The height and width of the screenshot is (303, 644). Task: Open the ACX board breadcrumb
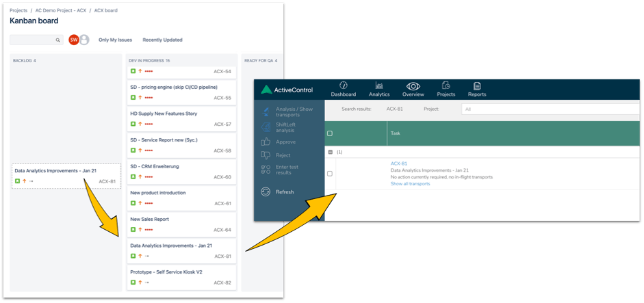106,11
